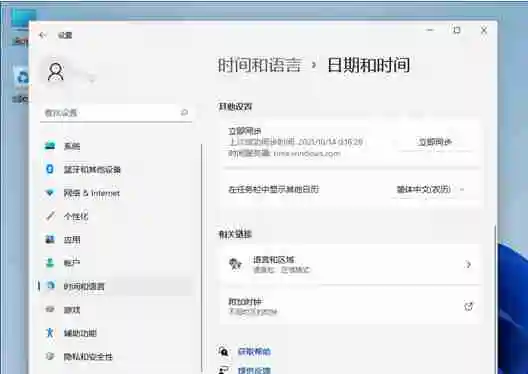
Task: Click the search settings input field
Action: pyautogui.click(x=116, y=112)
